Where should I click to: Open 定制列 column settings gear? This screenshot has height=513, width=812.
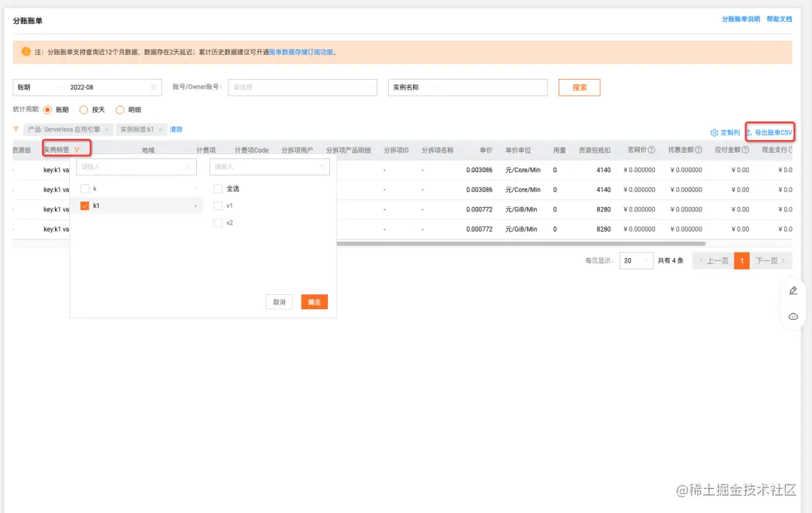click(714, 132)
